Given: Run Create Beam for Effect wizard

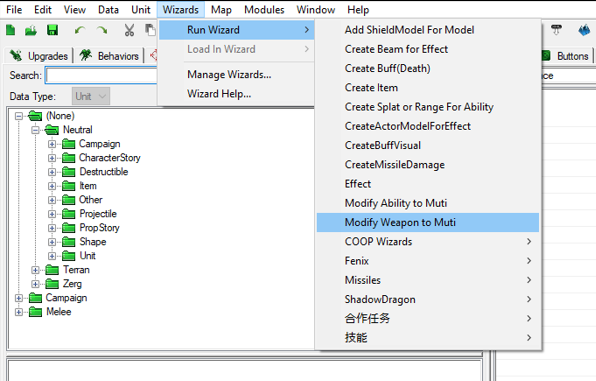Looking at the screenshot, I should (428, 49).
